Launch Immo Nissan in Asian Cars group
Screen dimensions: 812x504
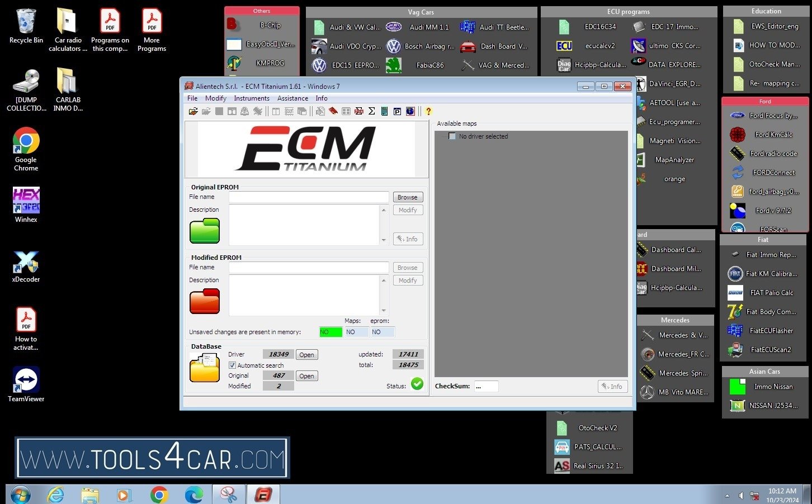pyautogui.click(x=761, y=386)
